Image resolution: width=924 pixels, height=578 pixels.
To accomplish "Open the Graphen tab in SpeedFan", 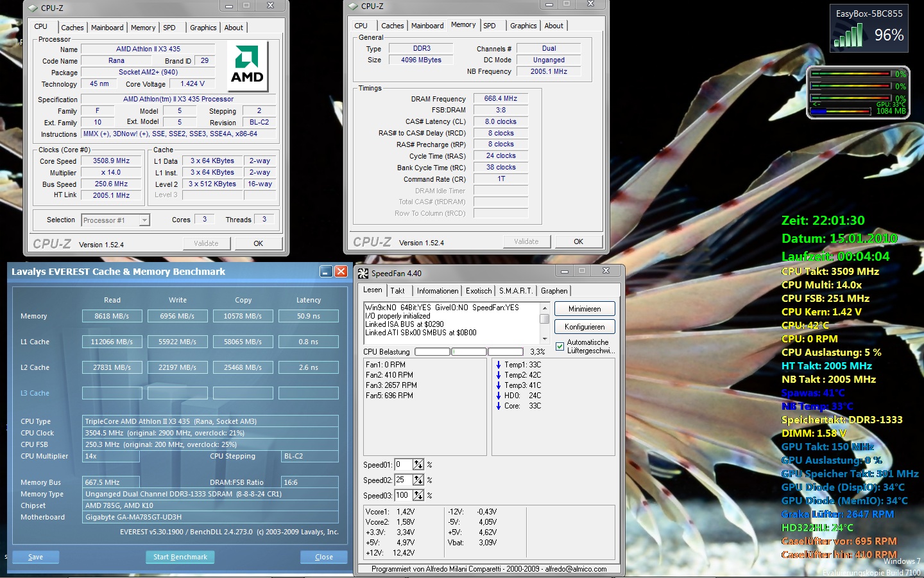I will click(x=554, y=291).
